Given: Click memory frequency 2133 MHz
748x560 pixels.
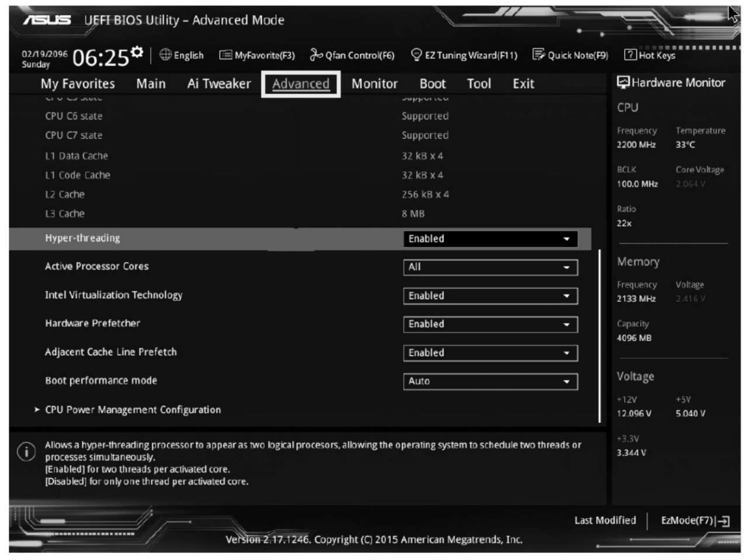Looking at the screenshot, I should [x=636, y=298].
